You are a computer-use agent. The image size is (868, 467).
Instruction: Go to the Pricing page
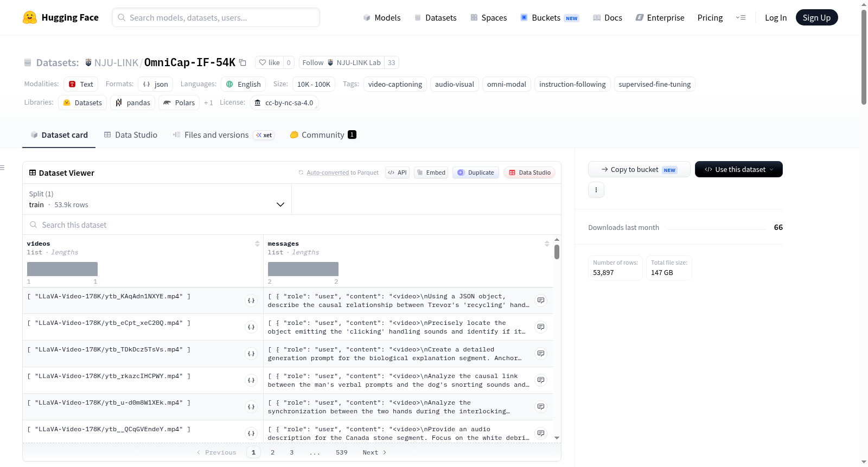[710, 17]
